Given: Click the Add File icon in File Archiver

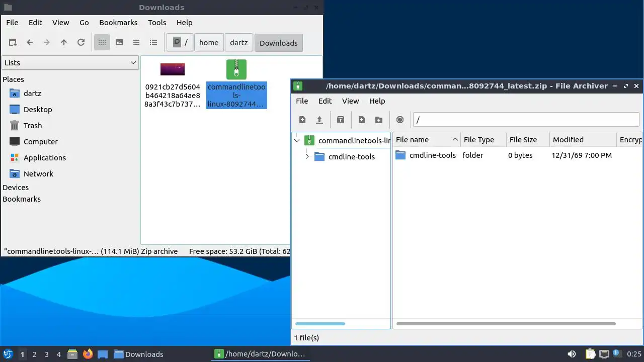Looking at the screenshot, I should point(362,120).
